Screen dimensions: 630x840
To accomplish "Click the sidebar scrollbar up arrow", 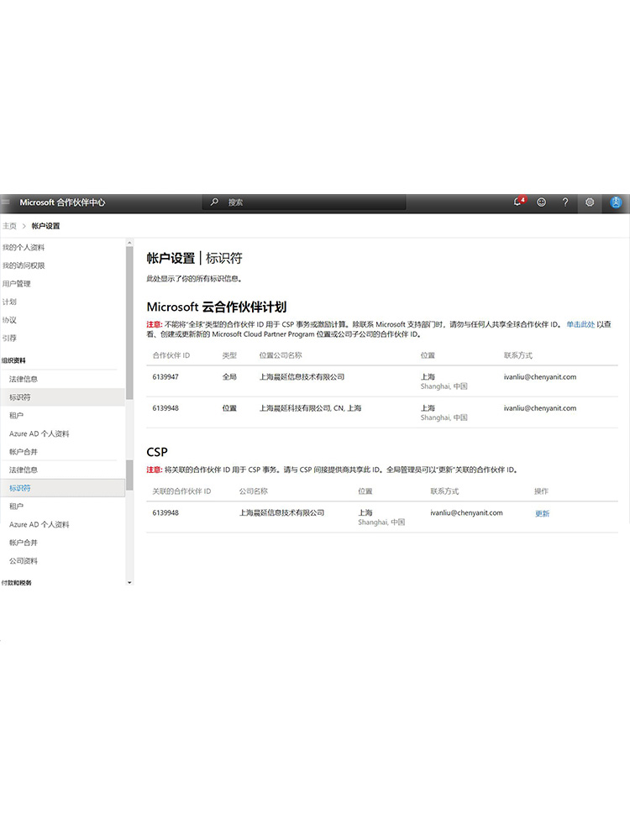I will pos(129,244).
